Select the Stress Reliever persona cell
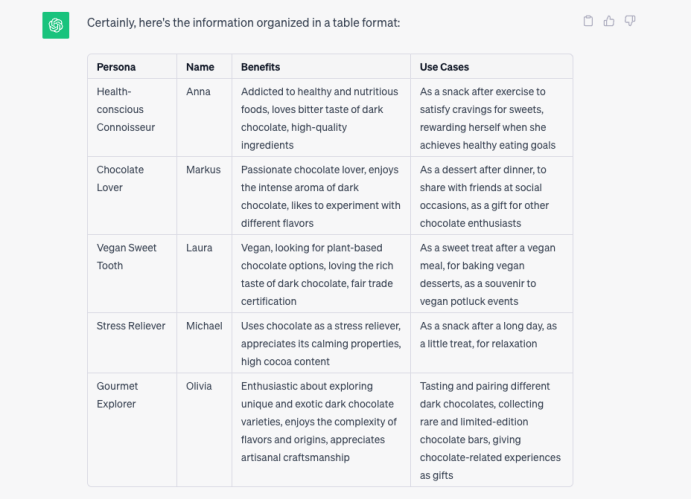691x499 pixels. tap(131, 326)
